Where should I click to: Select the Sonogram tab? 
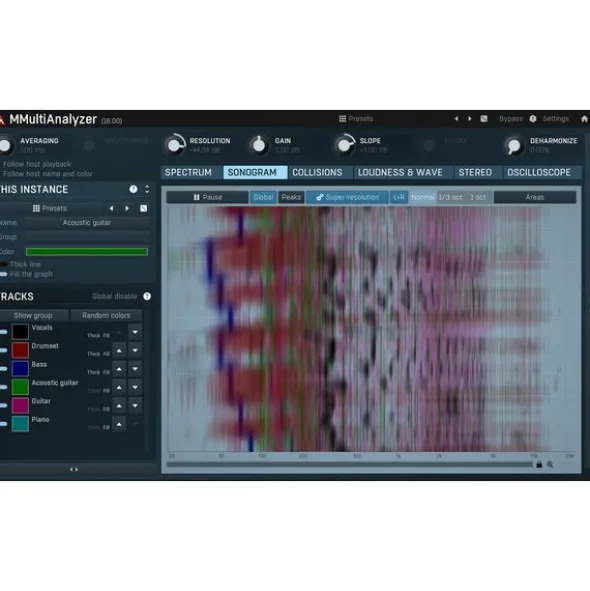tap(255, 173)
